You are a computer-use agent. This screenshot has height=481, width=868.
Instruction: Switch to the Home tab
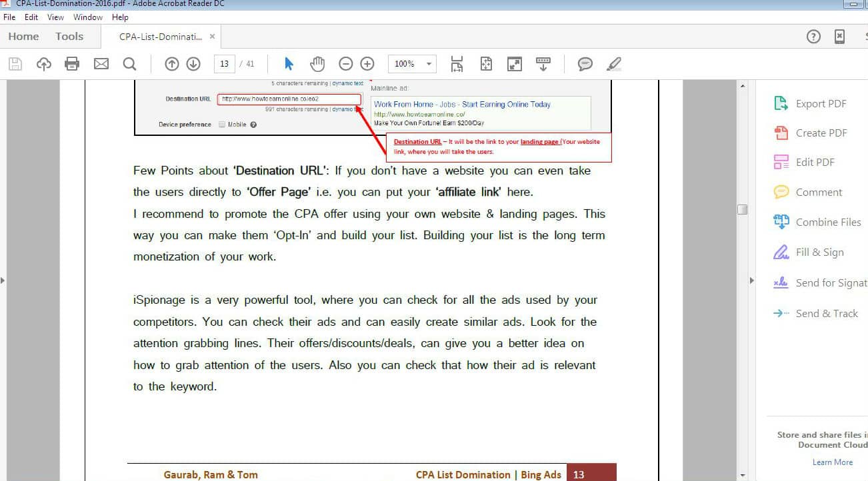23,37
